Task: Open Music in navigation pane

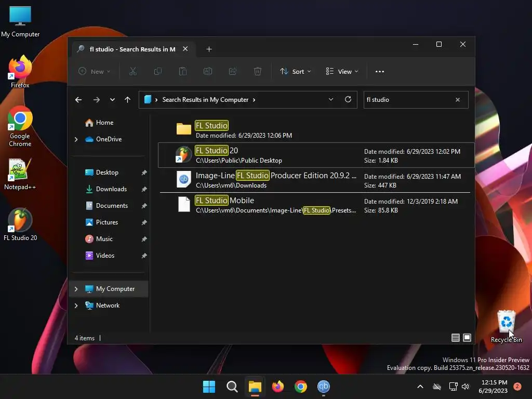Action: coord(104,239)
